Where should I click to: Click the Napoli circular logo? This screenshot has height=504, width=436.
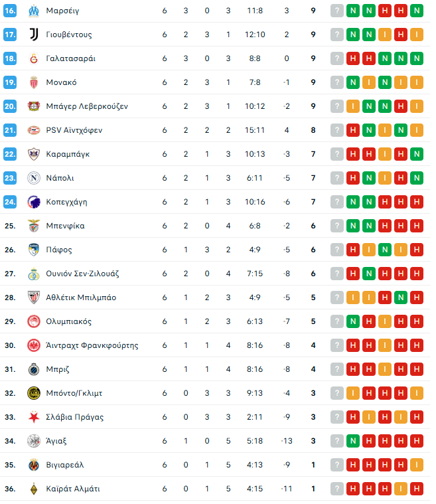[33, 178]
